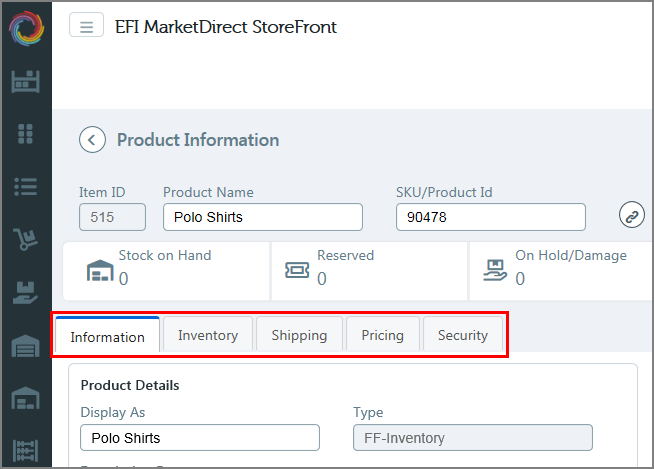The height and width of the screenshot is (469, 654).
Task: Open the bulleted list sidebar icon
Action: 25,187
